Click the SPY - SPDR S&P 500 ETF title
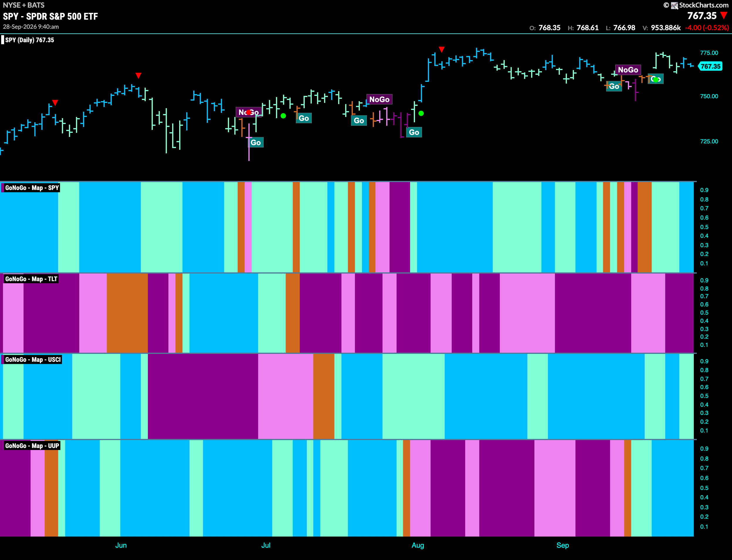The height and width of the screenshot is (560, 732). click(50, 16)
